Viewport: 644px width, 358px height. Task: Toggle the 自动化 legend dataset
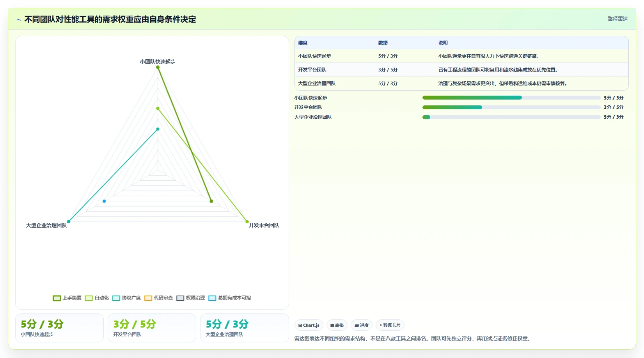click(x=97, y=298)
